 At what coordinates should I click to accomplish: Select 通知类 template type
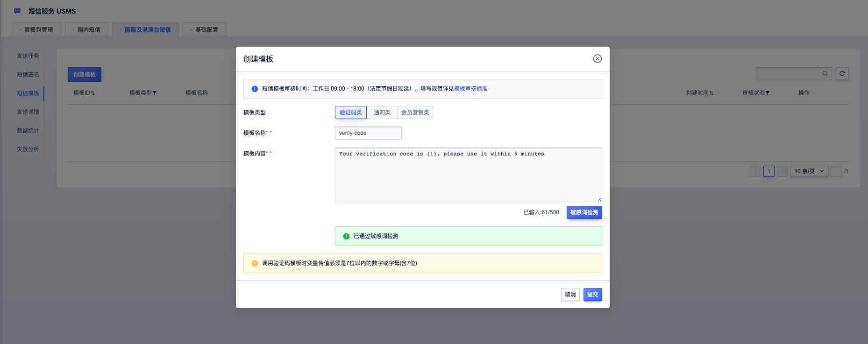pyautogui.click(x=382, y=112)
